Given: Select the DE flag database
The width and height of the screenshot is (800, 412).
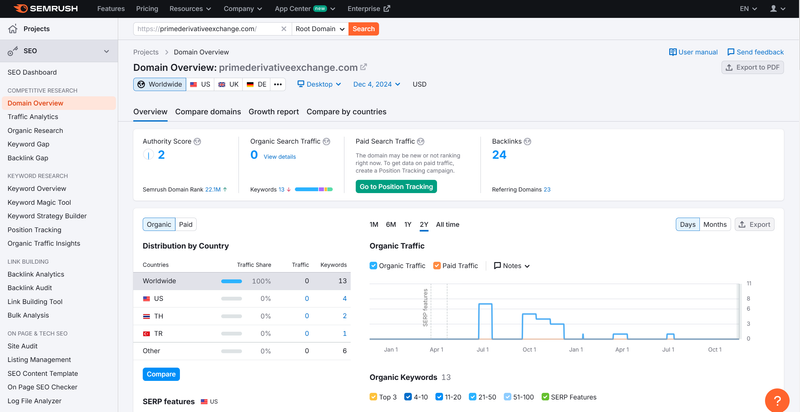Looking at the screenshot, I should (x=256, y=85).
